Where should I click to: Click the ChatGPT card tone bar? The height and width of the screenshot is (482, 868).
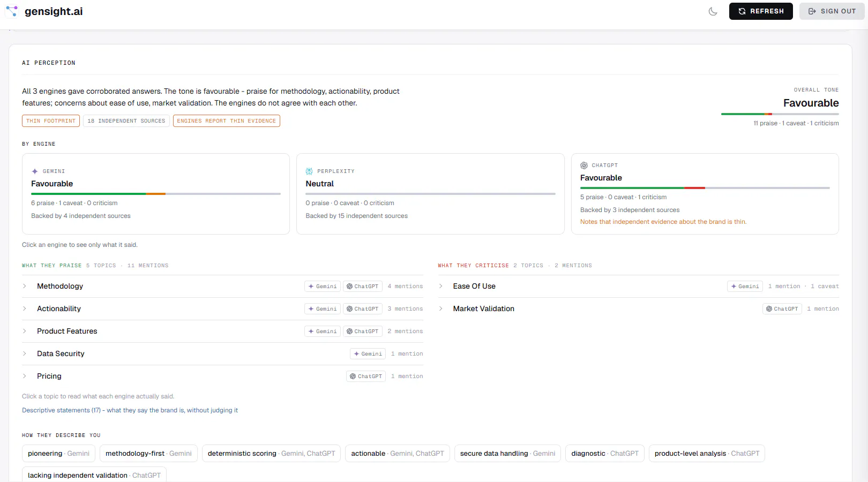[705, 188]
